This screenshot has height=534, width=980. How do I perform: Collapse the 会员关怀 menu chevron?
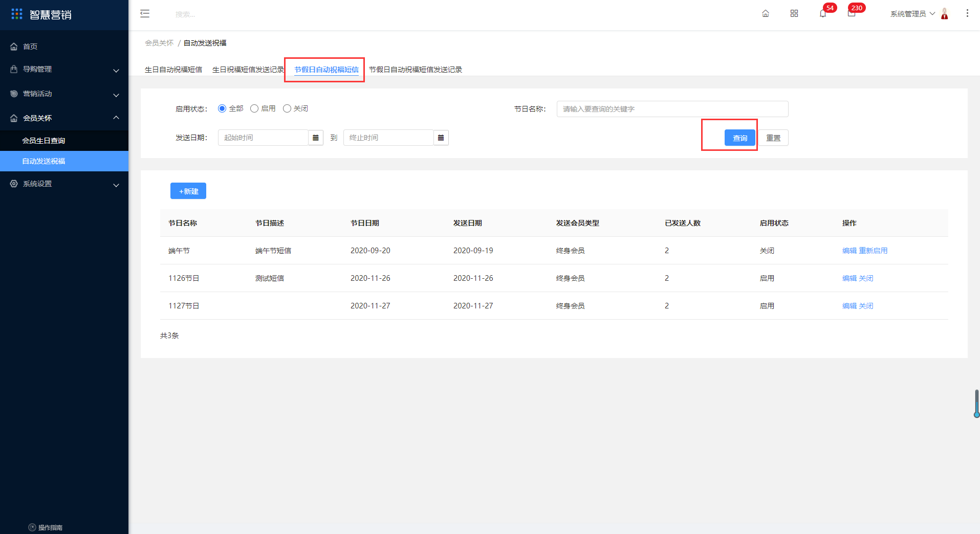(x=116, y=118)
